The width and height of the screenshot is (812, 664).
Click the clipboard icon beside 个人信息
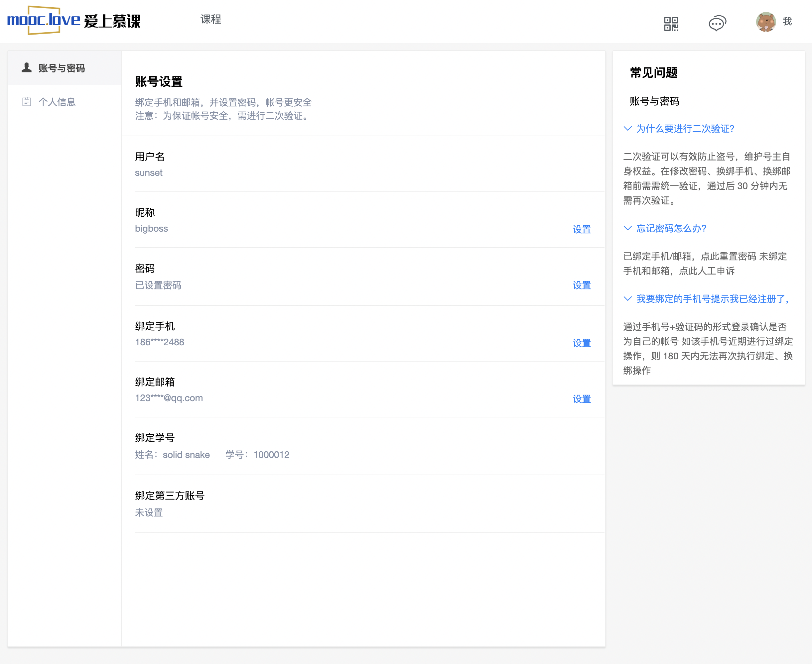[26, 101]
